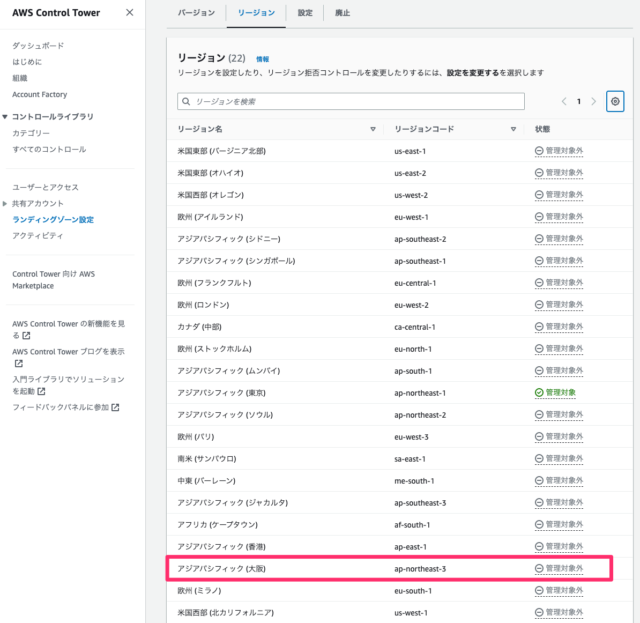
Task: Click 管理対象外 status for ca-central-1
Action: click(559, 327)
